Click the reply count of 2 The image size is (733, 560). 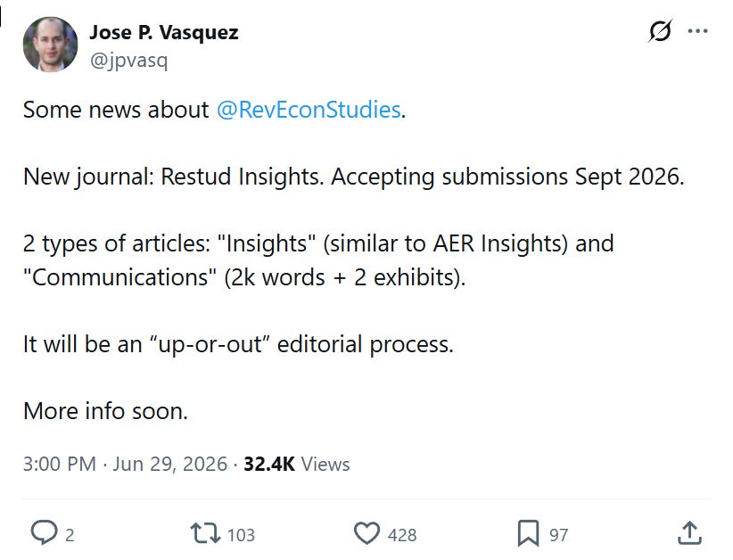(70, 535)
